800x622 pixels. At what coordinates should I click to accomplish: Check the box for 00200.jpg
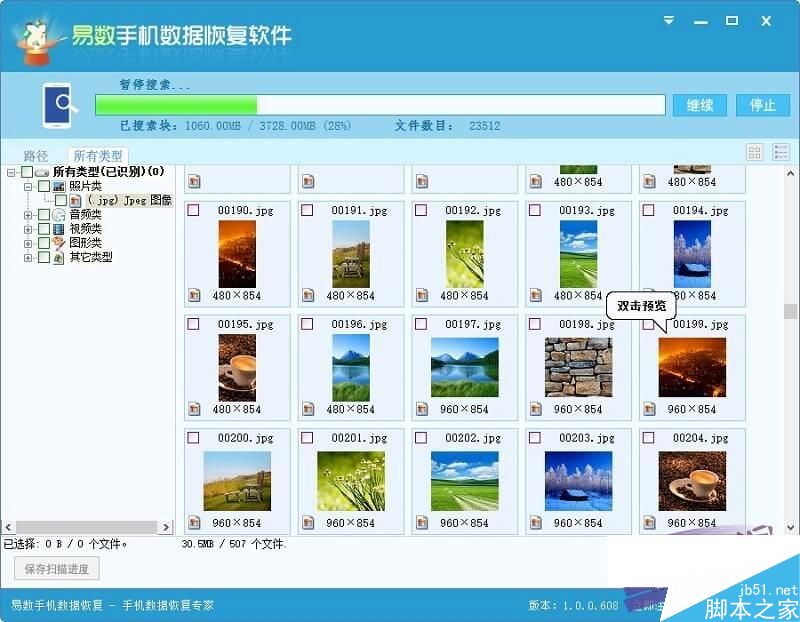point(193,437)
